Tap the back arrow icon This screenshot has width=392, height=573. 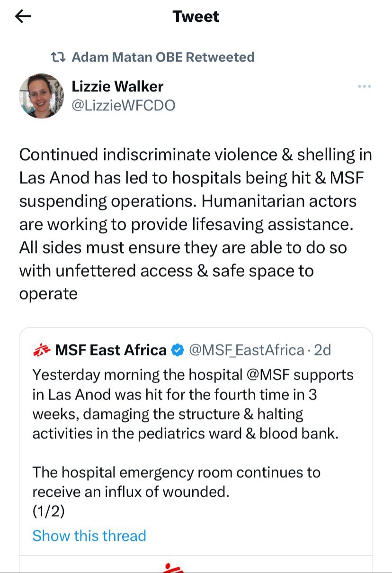pos(23,17)
